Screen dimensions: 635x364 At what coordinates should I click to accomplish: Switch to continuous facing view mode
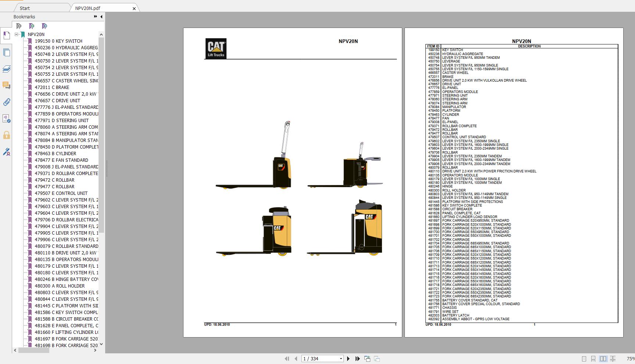pos(613,358)
